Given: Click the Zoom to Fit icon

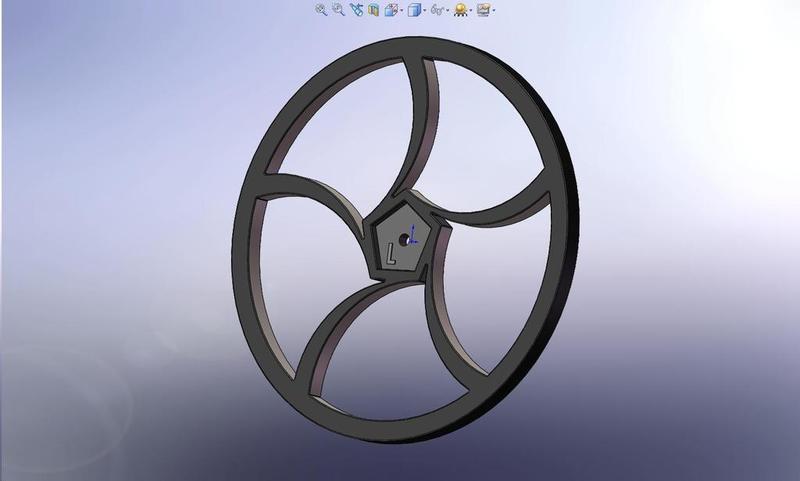Looking at the screenshot, I should coord(321,10).
